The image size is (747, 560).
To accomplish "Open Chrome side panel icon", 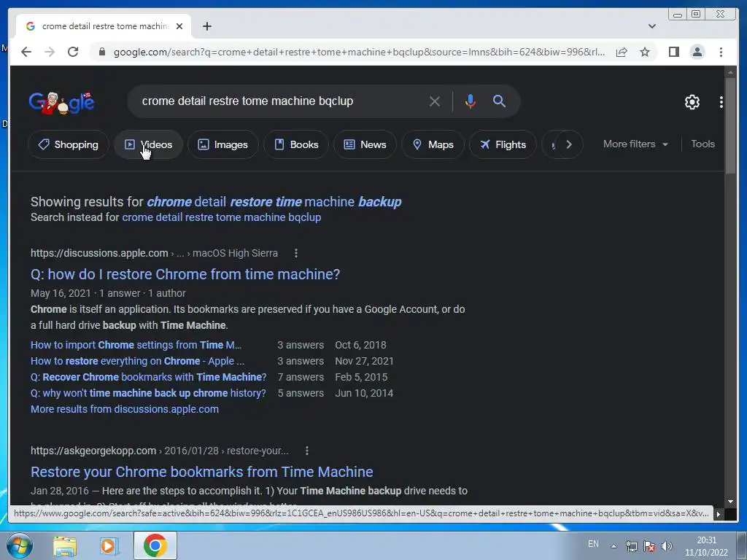I will tap(673, 52).
